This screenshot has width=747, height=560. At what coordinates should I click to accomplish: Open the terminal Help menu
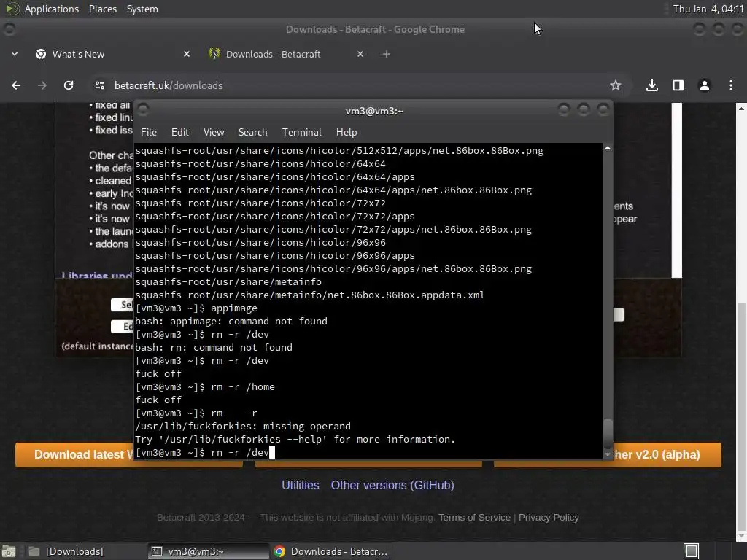[347, 133]
